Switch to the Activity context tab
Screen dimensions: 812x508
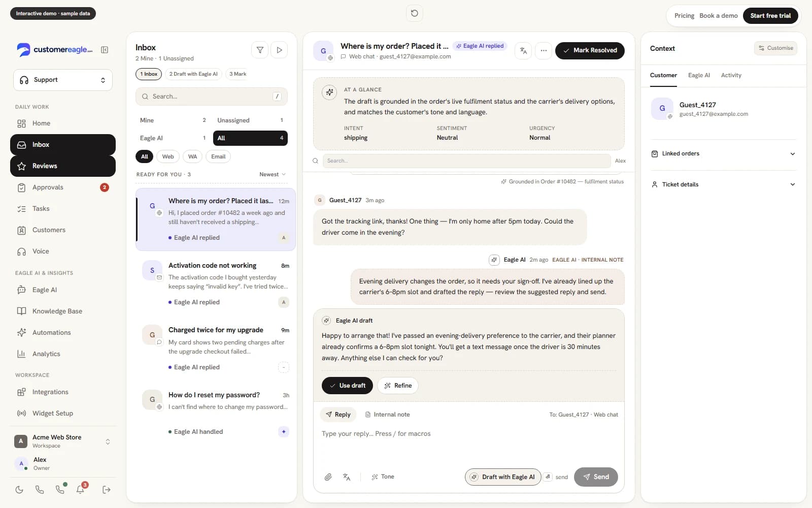tap(731, 75)
